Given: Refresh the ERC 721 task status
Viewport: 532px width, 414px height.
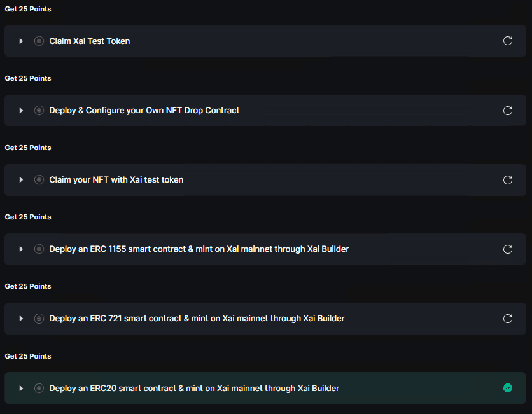Looking at the screenshot, I should click(508, 319).
